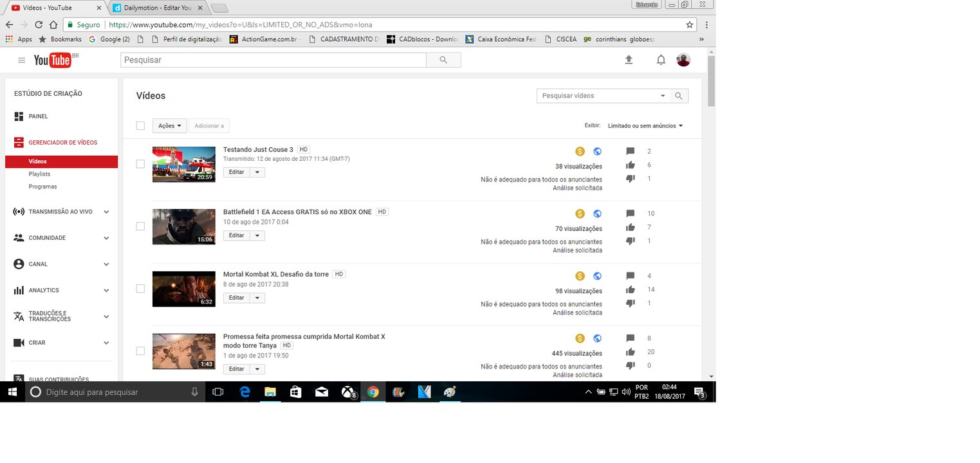
Task: Open Microsoft Edge from the taskbar
Action: pyautogui.click(x=245, y=392)
